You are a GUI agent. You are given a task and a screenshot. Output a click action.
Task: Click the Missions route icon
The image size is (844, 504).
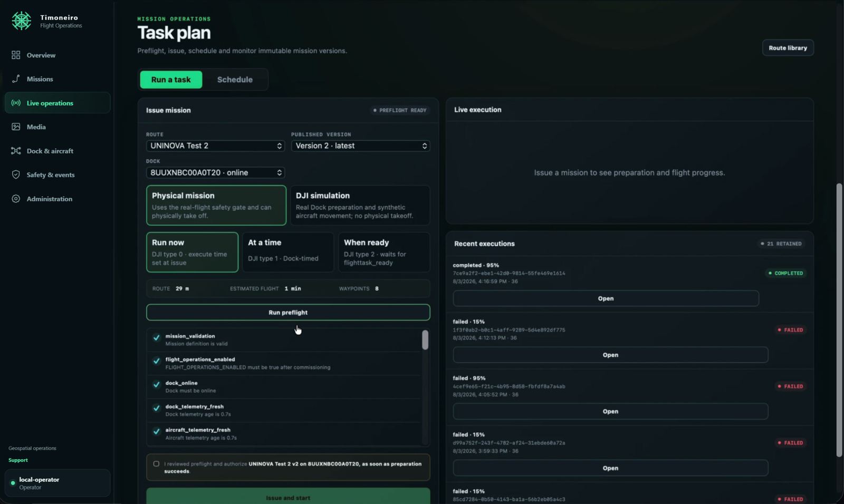tap(16, 79)
